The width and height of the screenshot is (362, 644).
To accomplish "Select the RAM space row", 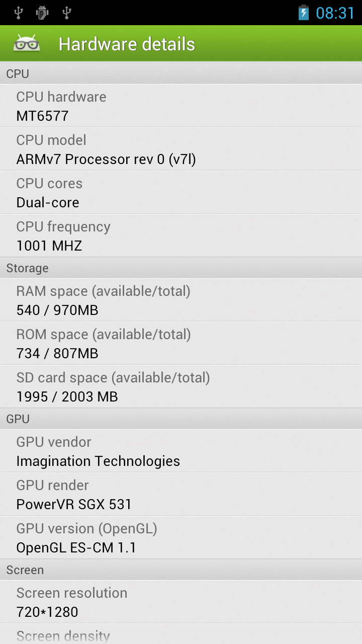I will (x=181, y=300).
